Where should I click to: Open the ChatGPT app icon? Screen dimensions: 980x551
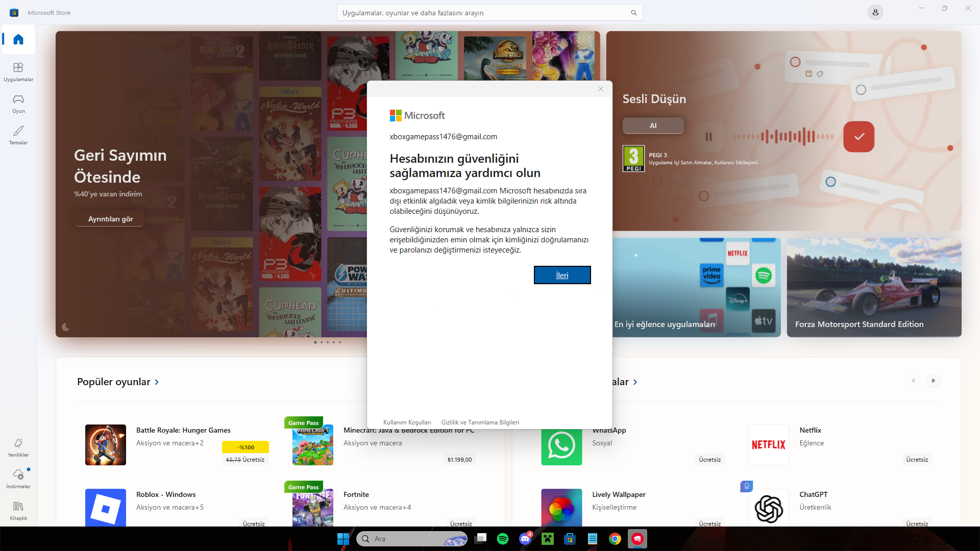pyautogui.click(x=769, y=508)
